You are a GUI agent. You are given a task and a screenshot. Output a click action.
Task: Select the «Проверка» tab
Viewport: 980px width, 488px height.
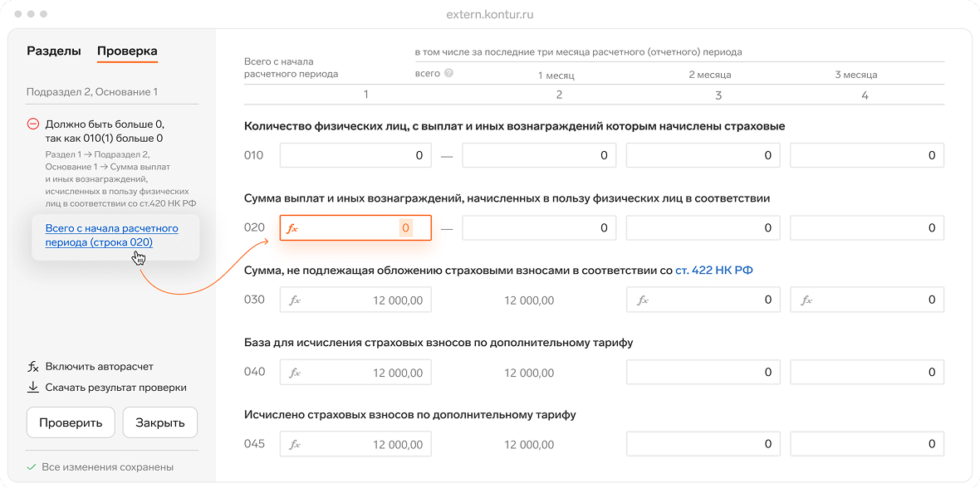[x=127, y=51]
